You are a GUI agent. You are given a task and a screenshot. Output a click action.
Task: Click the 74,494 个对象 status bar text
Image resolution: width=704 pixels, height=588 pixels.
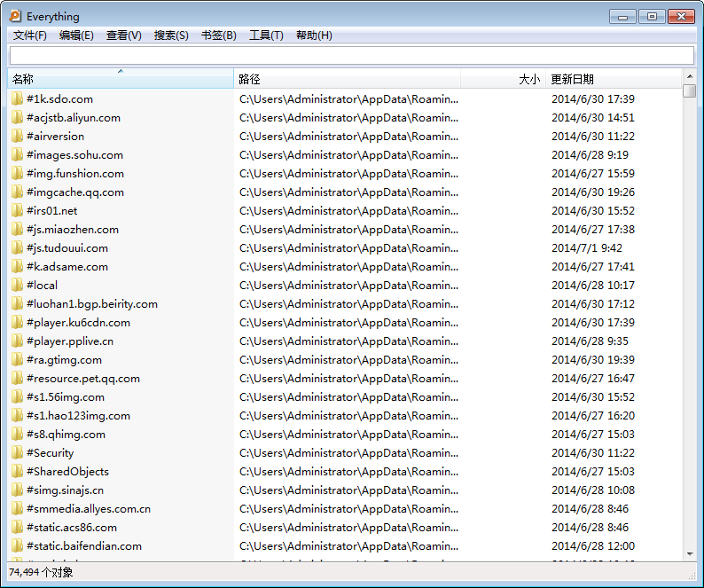coord(41,572)
